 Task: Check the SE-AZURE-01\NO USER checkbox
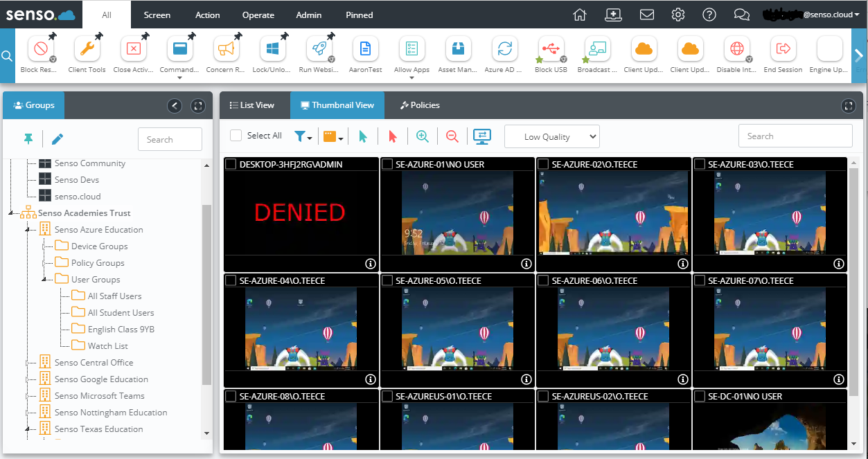click(387, 164)
